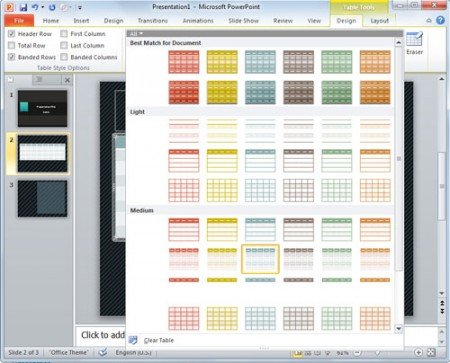Open the Undo history dropdown arrow
Screen dimensions: 450x363
point(42,7)
